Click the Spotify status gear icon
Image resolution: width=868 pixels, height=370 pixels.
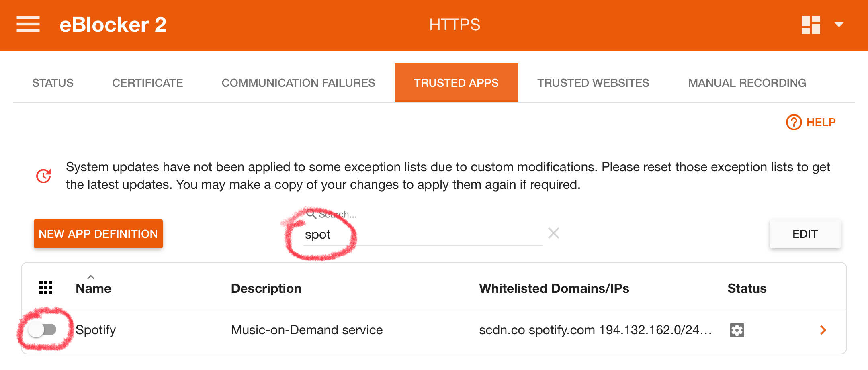(737, 330)
